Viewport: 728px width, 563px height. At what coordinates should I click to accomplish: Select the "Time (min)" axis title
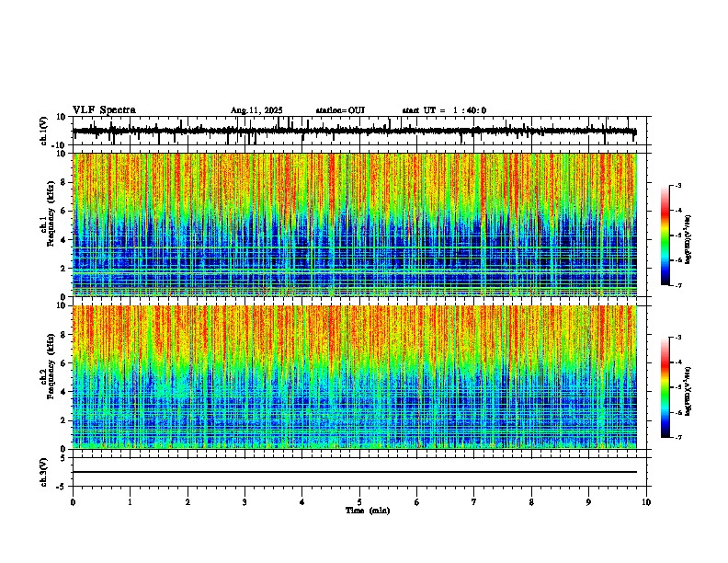pos(368,511)
